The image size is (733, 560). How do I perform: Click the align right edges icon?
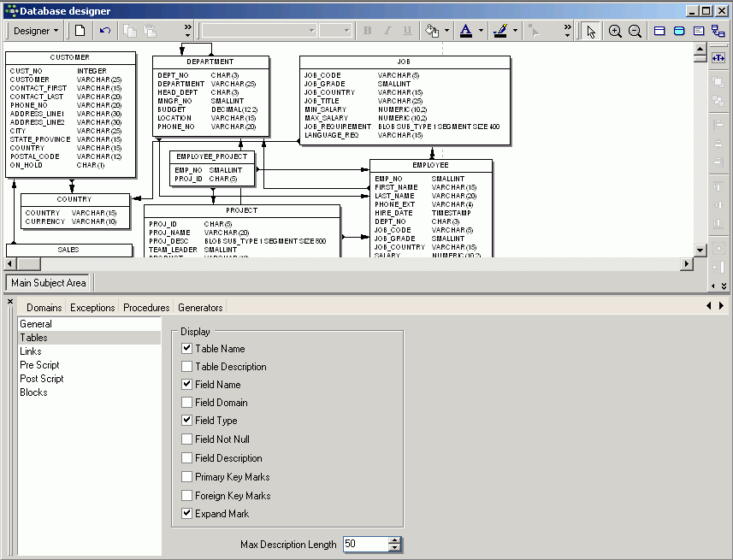pos(718,162)
